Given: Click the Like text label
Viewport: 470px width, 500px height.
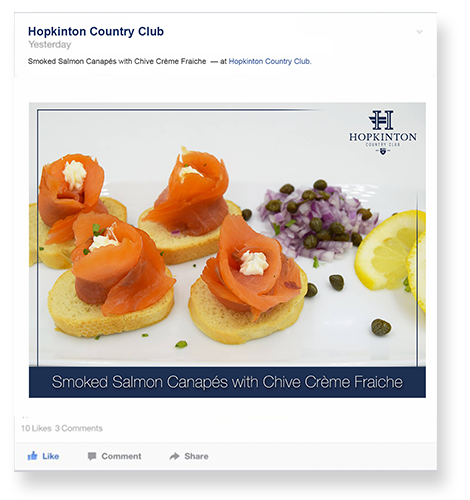Looking at the screenshot, I should point(51,456).
